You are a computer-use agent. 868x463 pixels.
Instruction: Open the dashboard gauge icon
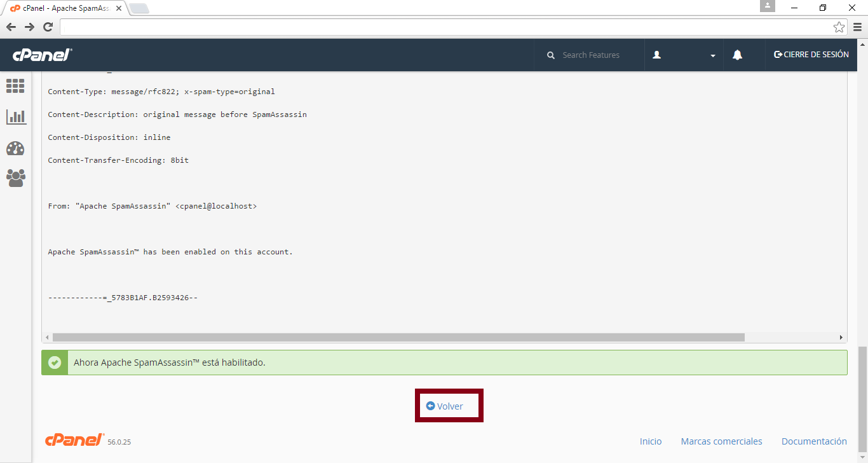[x=15, y=148]
